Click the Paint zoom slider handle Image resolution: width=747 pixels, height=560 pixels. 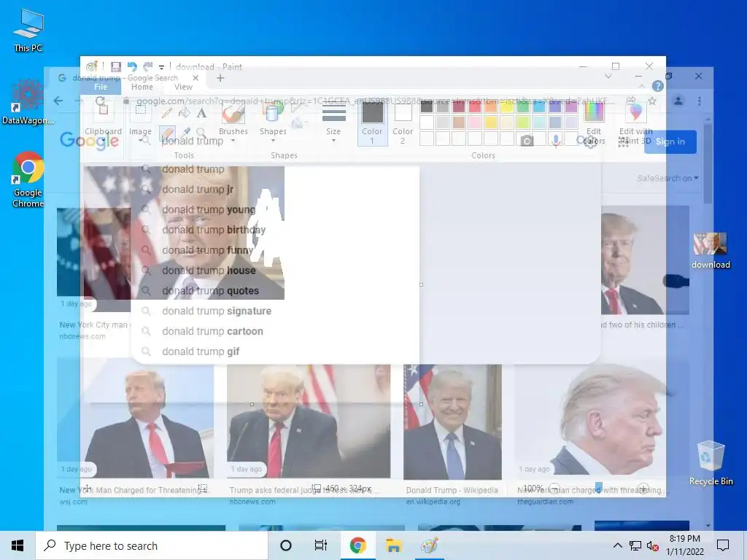point(599,488)
